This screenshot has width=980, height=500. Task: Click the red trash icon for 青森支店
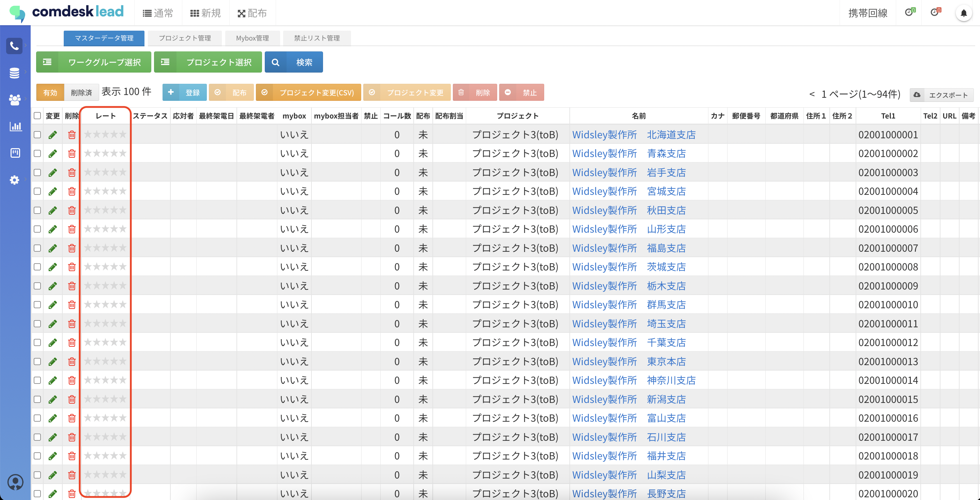[x=72, y=154]
